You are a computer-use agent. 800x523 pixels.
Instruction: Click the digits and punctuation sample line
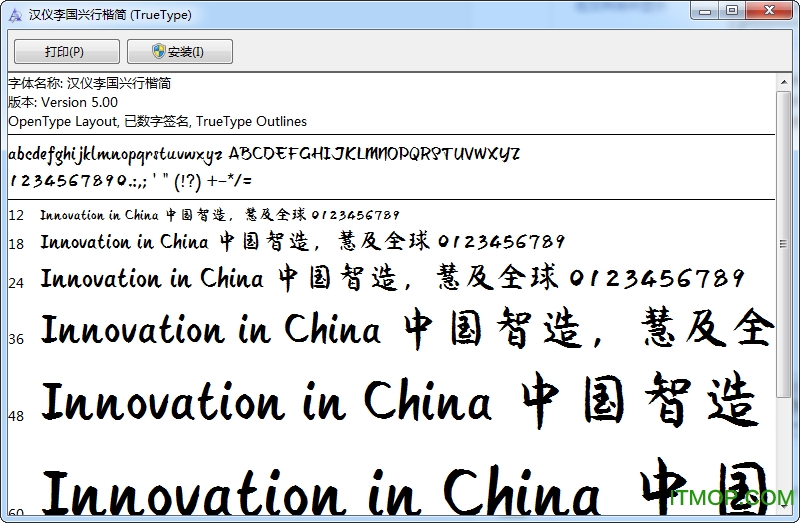131,181
